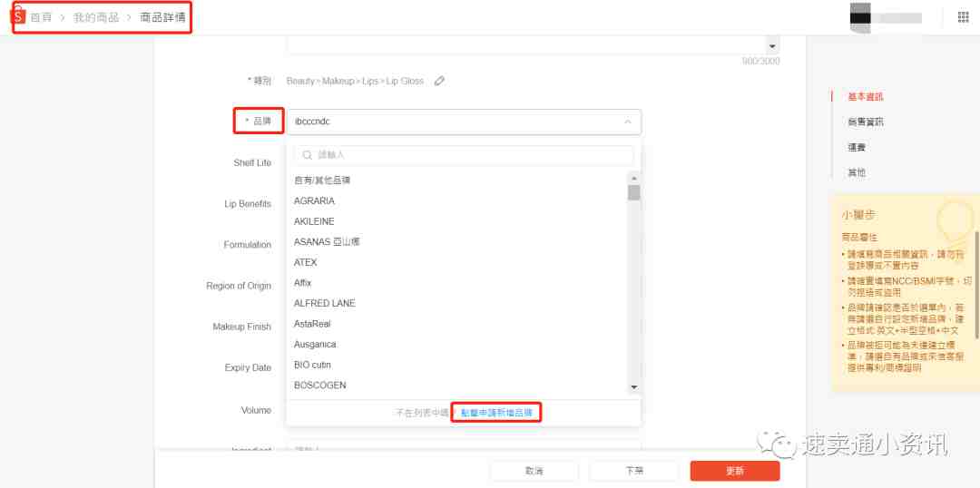Image resolution: width=980 pixels, height=488 pixels.
Task: Switch to 其他 section tab
Action: click(x=857, y=172)
